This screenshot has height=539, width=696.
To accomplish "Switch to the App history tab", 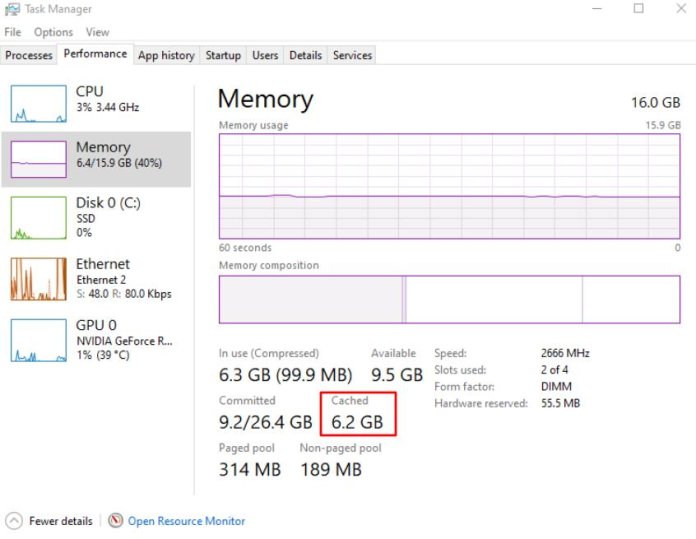I will pos(166,55).
